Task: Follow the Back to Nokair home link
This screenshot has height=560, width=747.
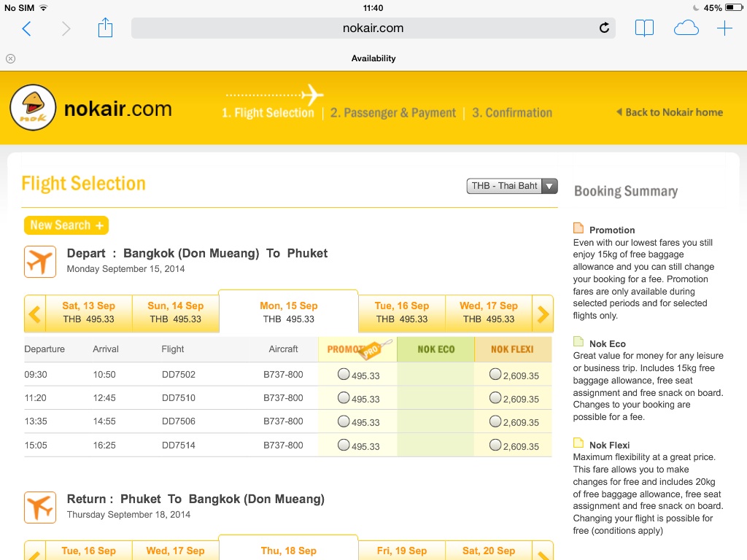Action: coord(670,112)
